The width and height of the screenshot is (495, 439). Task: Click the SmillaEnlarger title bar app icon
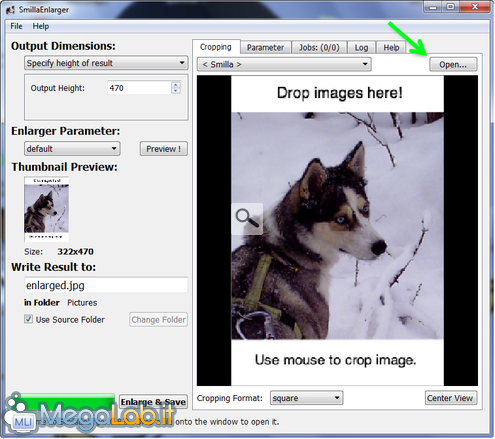[10, 10]
